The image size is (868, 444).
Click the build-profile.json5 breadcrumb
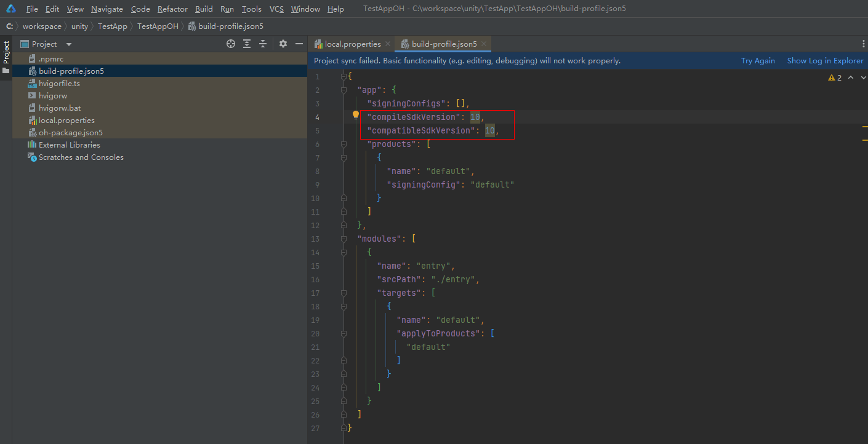[x=225, y=26]
